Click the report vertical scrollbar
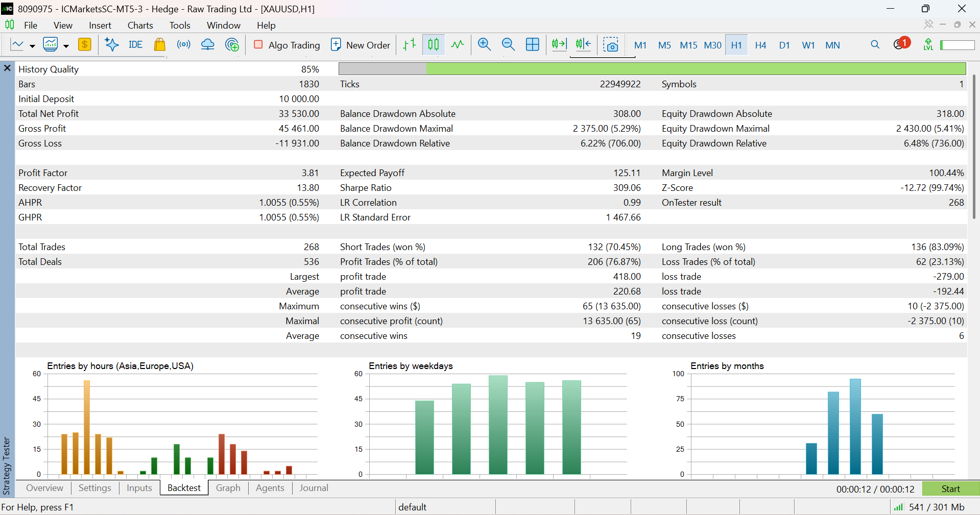This screenshot has width=980, height=515. [973, 147]
